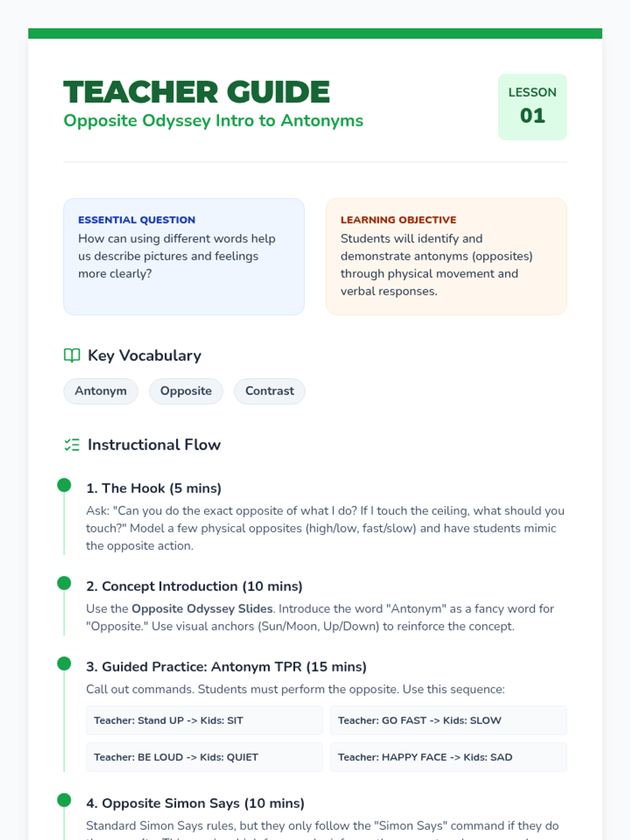
Task: Click the Lesson 01 badge
Action: tap(532, 107)
